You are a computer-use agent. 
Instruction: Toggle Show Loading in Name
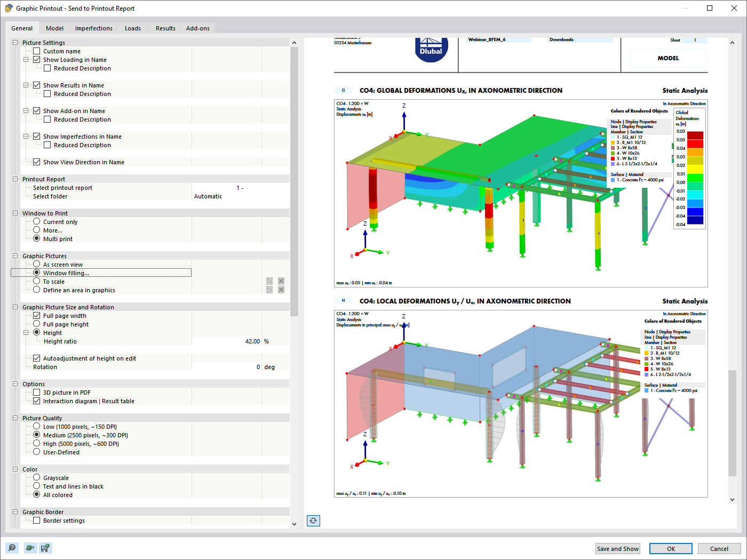coord(37,60)
